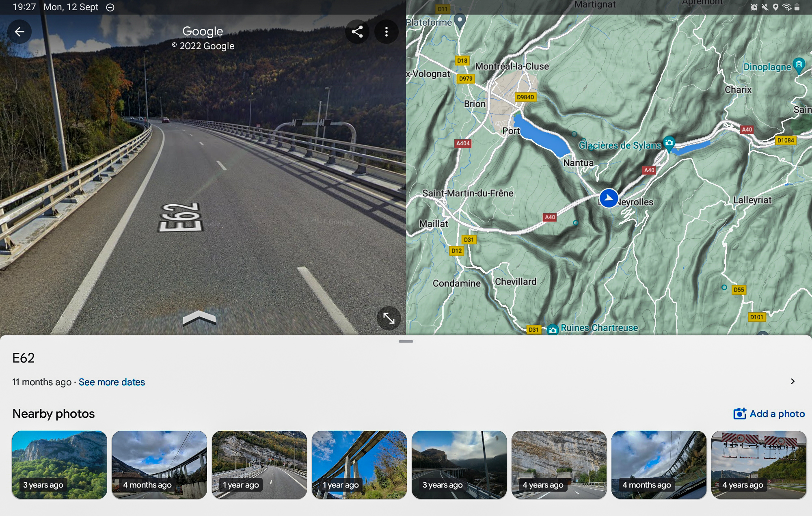Click the back navigation arrow icon
This screenshot has width=812, height=516.
click(20, 31)
